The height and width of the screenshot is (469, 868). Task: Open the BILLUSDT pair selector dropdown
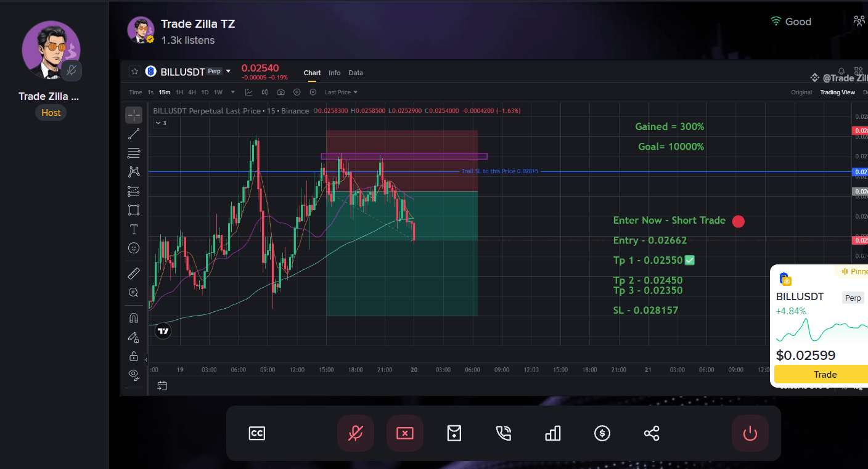pyautogui.click(x=228, y=71)
